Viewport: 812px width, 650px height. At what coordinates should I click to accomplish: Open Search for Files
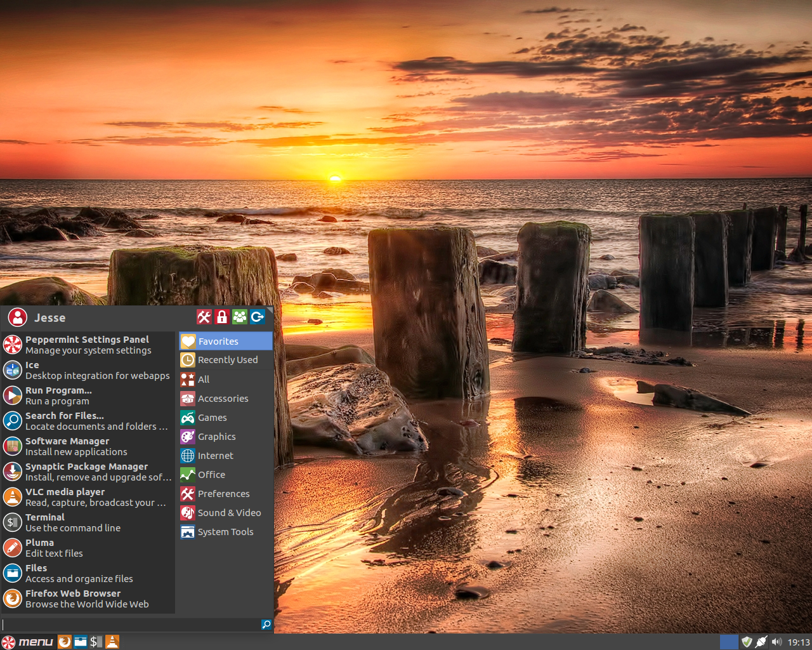88,421
